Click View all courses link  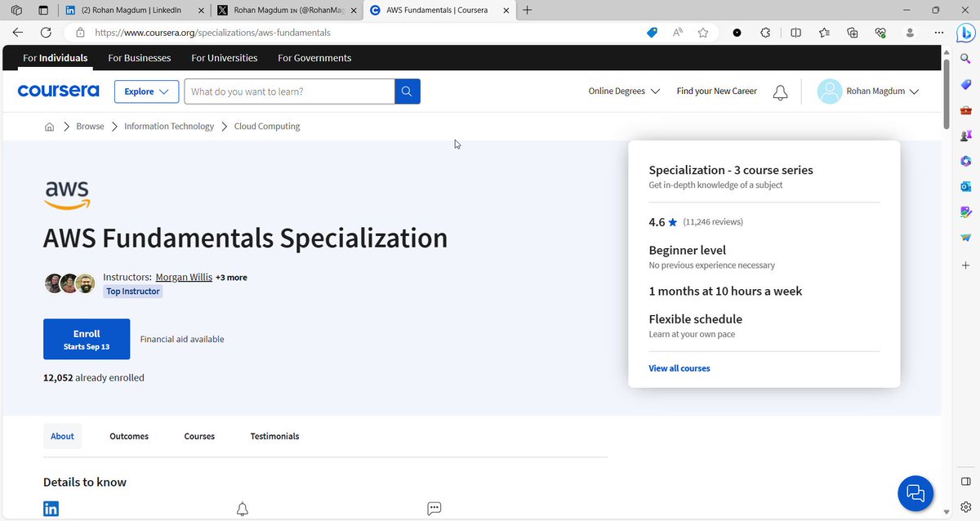click(679, 368)
